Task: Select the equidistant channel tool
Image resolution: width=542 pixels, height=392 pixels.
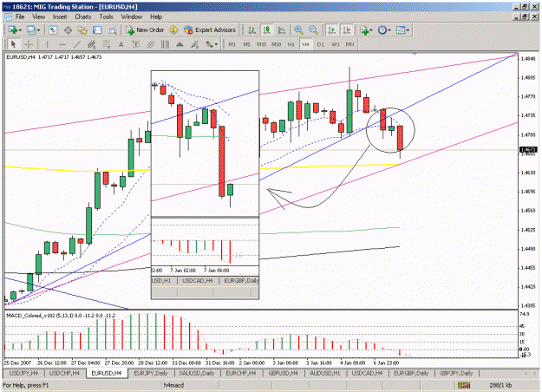Action: pos(92,44)
